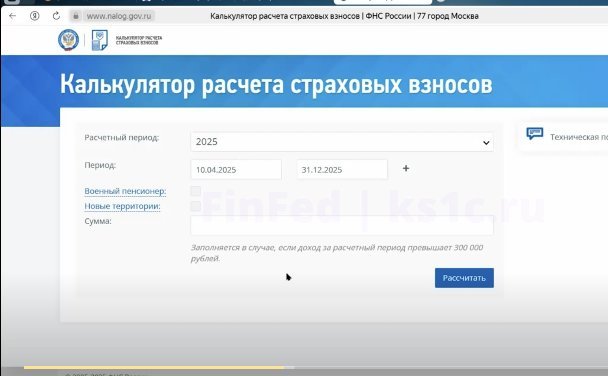Click the Сумма label
This screenshot has height=376, width=608.
[x=98, y=221]
